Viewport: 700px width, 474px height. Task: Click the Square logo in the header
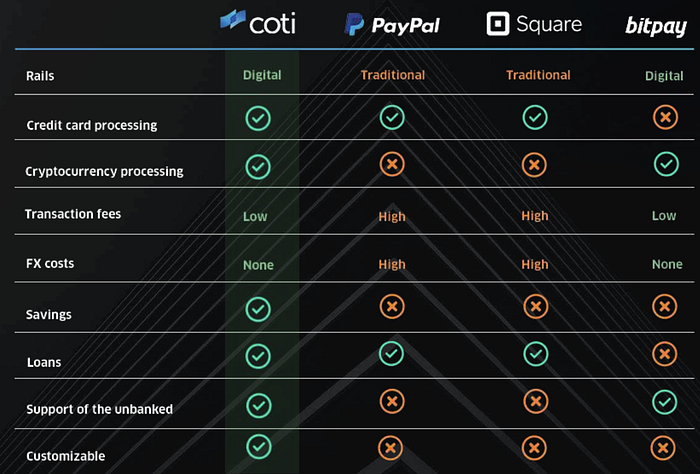coord(534,23)
